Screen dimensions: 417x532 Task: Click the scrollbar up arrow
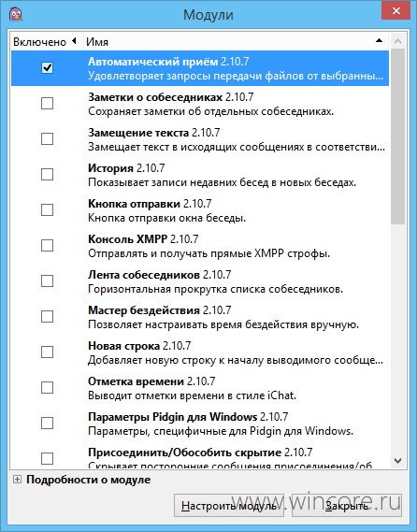pos(398,41)
